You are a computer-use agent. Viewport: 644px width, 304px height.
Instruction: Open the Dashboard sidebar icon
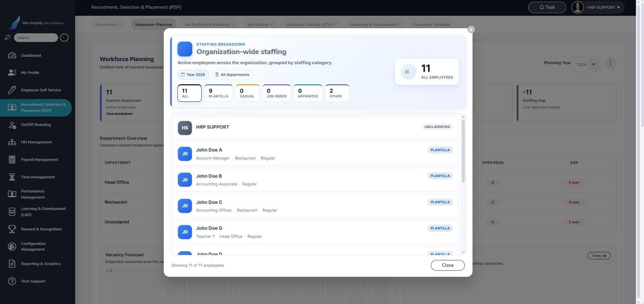[12, 56]
